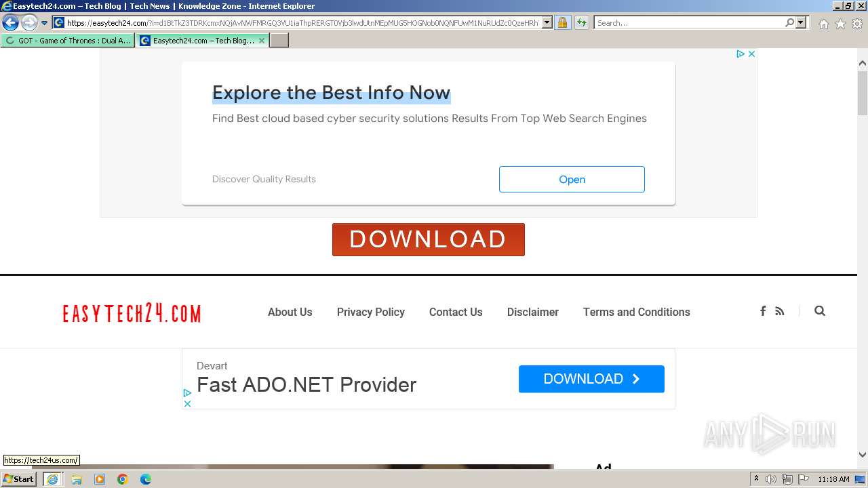Viewport: 868px width, 488px height.
Task: Click the browser Search box
Action: click(x=689, y=23)
